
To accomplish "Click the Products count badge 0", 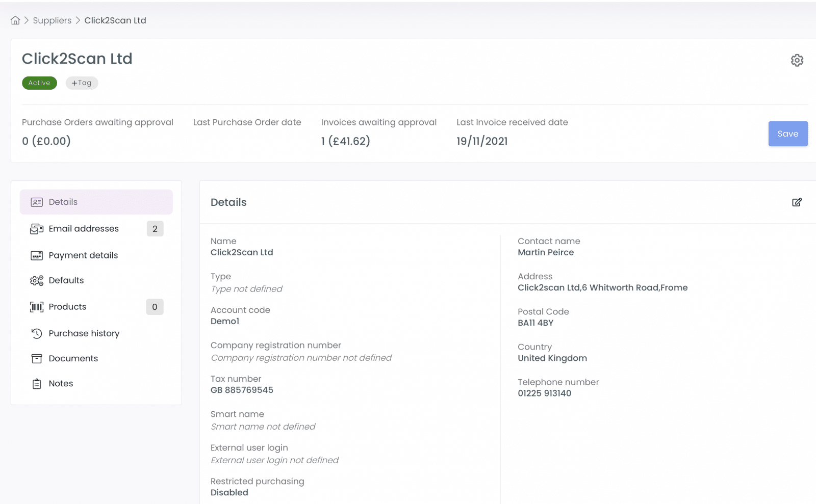I will [x=155, y=307].
